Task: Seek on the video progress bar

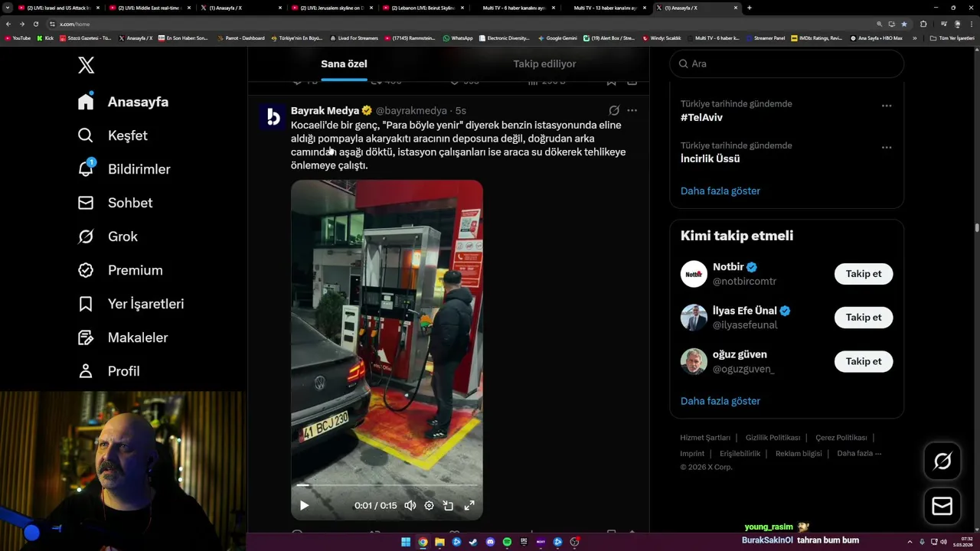Action: tap(387, 485)
